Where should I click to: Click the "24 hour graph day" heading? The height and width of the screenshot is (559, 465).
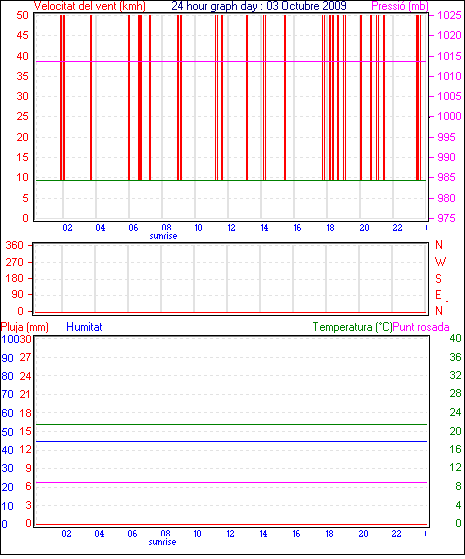click(x=214, y=6)
